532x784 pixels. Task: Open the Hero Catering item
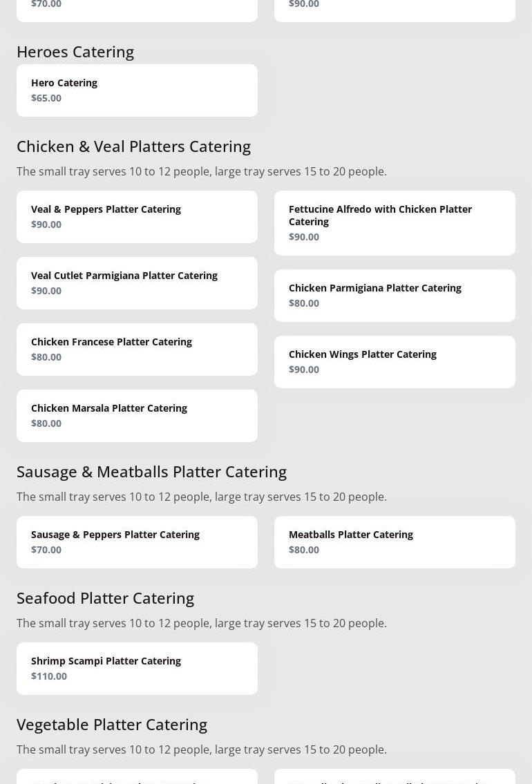coord(137,90)
